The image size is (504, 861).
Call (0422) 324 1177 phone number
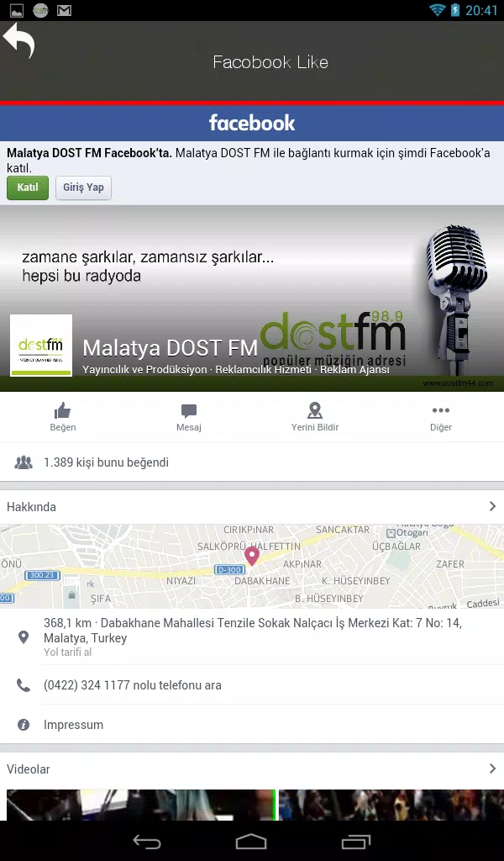point(133,685)
